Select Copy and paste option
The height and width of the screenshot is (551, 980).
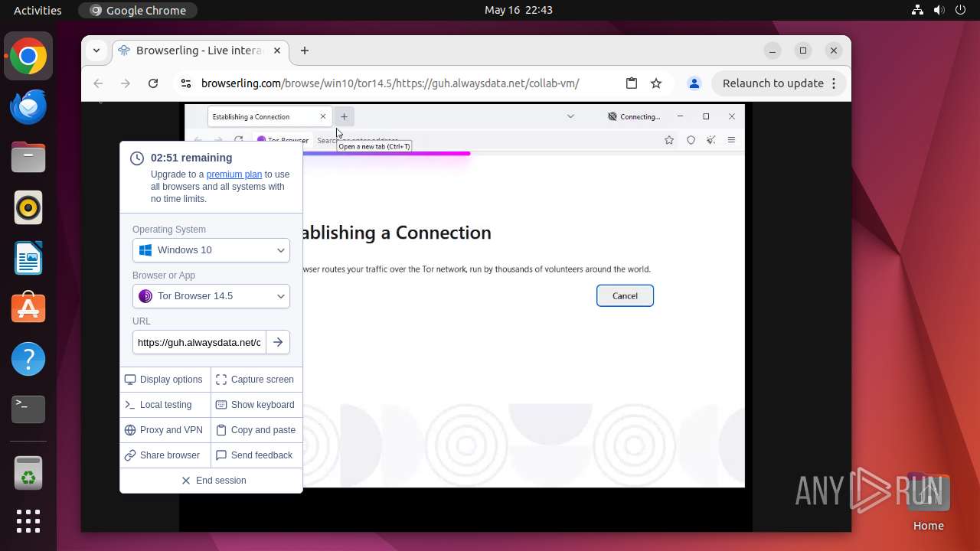[x=256, y=430]
